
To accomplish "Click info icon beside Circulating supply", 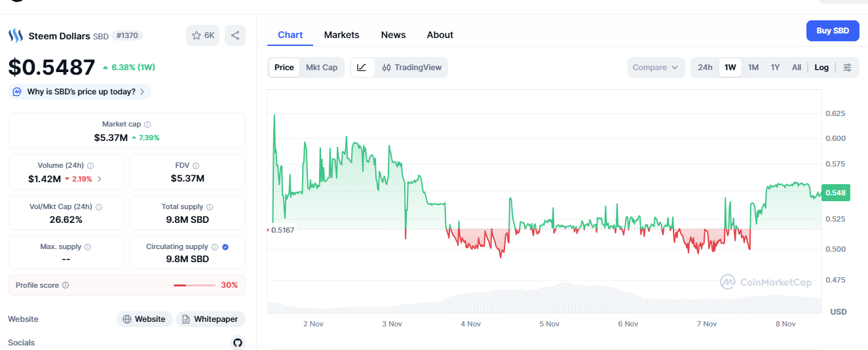I will (214, 247).
